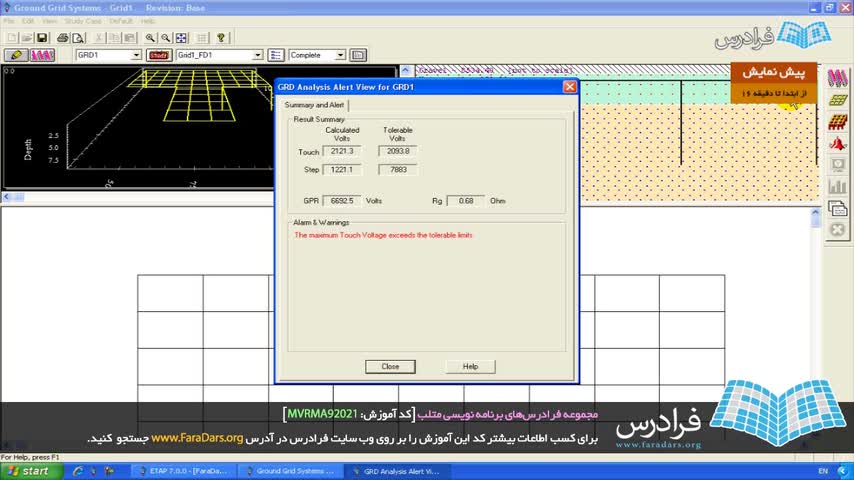Click the left arrow of 3D view scrollbar
The height and width of the screenshot is (480, 854).
coord(7,197)
